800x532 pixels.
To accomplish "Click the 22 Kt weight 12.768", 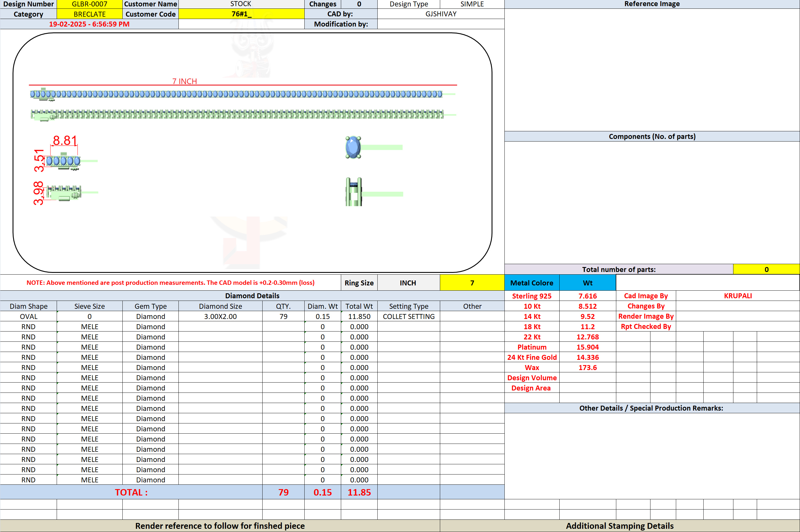I will [x=587, y=336].
